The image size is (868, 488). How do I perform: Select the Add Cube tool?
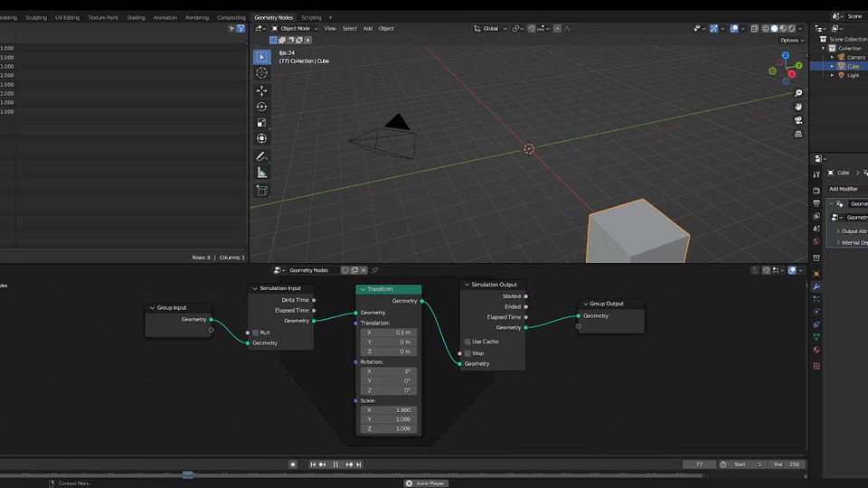click(x=262, y=191)
